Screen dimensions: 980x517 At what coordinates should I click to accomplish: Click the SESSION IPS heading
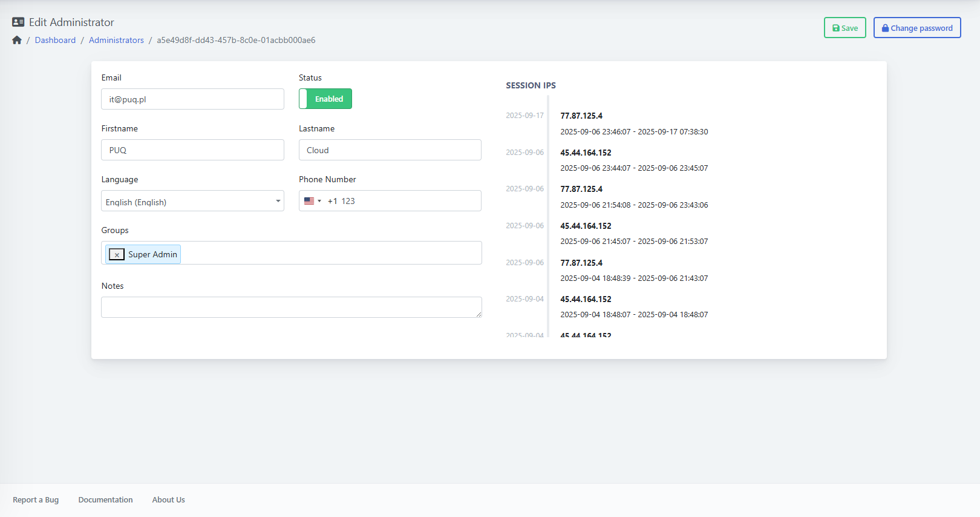point(531,85)
